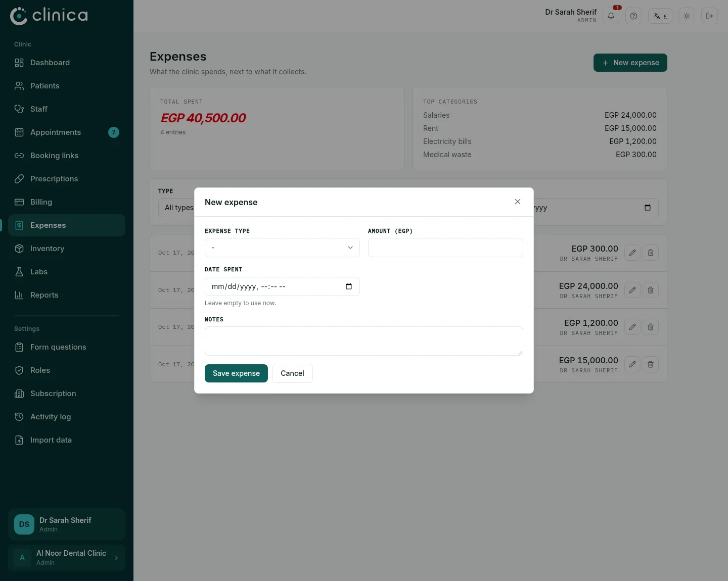Open Subscription settings
Image resolution: width=728 pixels, height=581 pixels.
click(x=67, y=394)
